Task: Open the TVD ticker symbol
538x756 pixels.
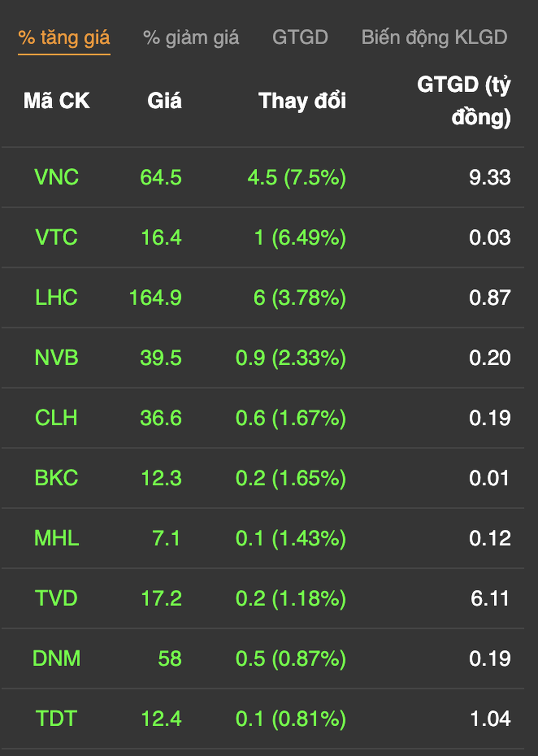Action: [x=56, y=598]
